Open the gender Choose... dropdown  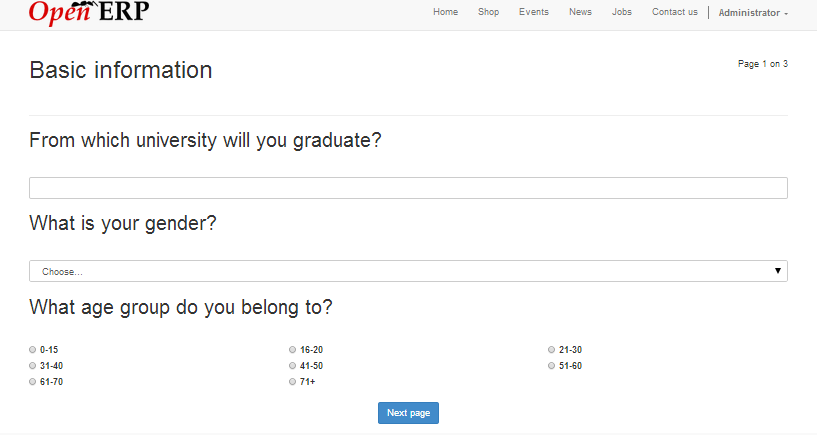click(408, 271)
